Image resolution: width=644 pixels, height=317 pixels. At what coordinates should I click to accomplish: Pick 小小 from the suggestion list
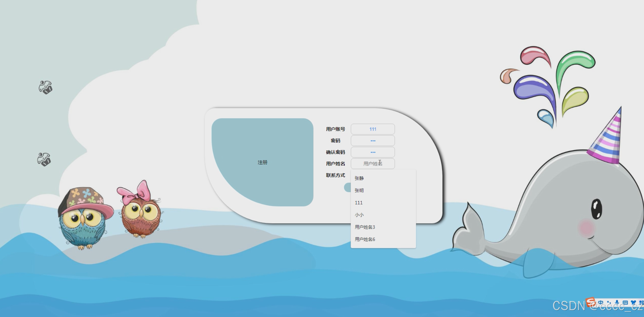(359, 215)
